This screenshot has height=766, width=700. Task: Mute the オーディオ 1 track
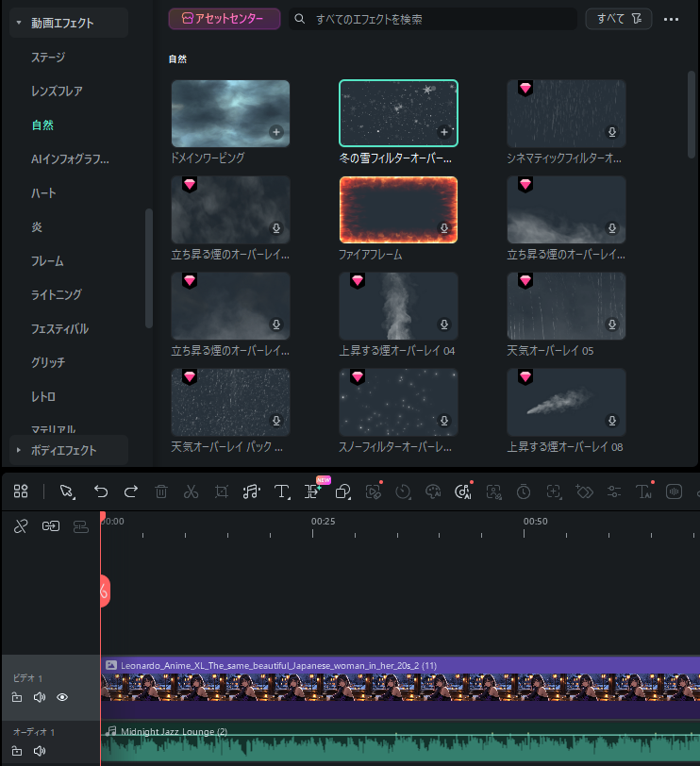click(40, 750)
